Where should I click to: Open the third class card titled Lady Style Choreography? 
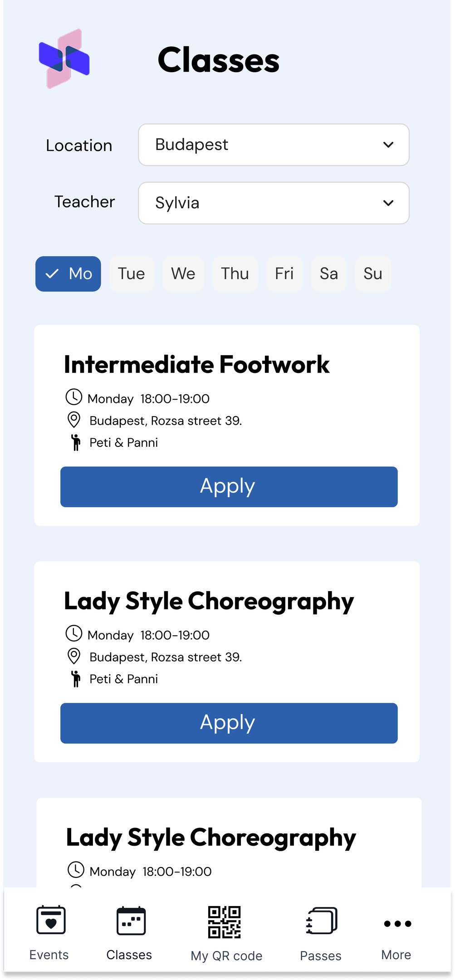point(211,838)
